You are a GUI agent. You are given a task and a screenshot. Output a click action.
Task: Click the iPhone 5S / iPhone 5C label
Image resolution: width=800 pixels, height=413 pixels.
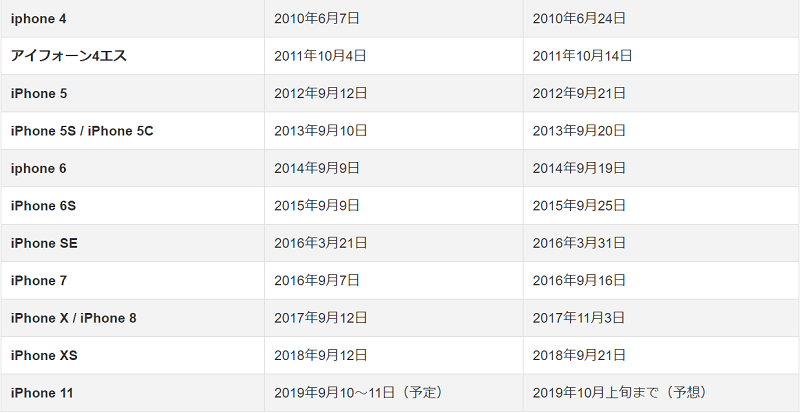point(82,131)
